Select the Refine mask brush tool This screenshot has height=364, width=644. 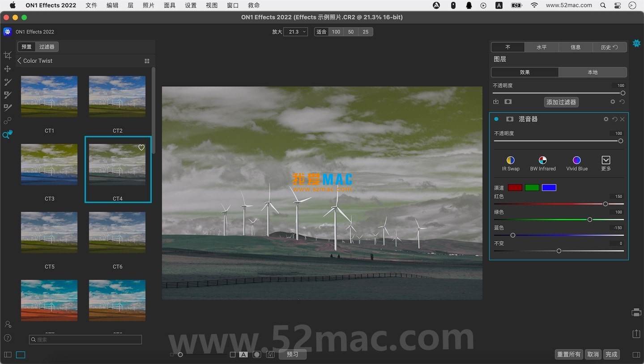(x=8, y=108)
